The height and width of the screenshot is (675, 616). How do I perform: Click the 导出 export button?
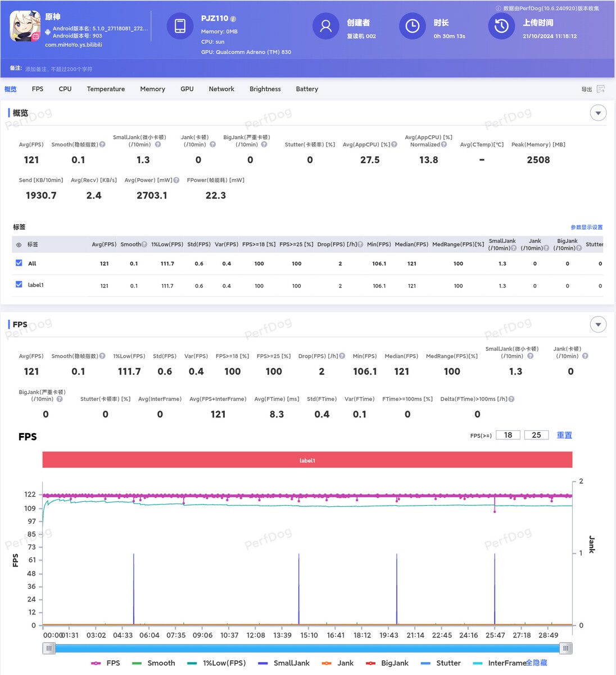click(587, 89)
